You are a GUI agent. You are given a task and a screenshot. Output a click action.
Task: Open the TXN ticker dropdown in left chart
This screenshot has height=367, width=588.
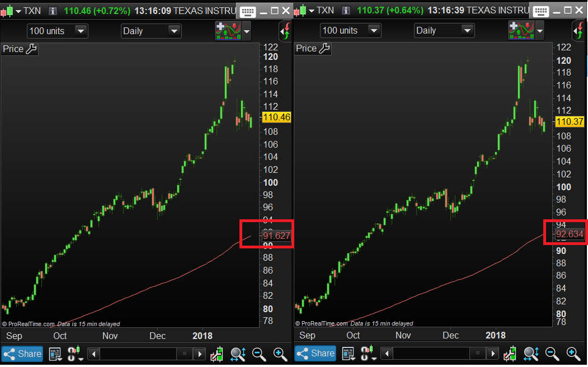(x=18, y=11)
